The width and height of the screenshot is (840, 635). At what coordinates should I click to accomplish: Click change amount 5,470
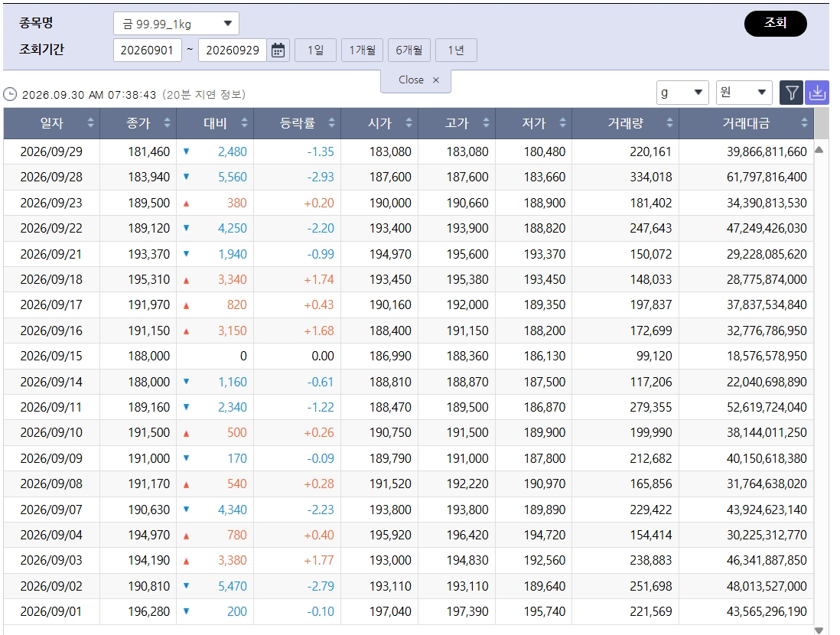(233, 586)
